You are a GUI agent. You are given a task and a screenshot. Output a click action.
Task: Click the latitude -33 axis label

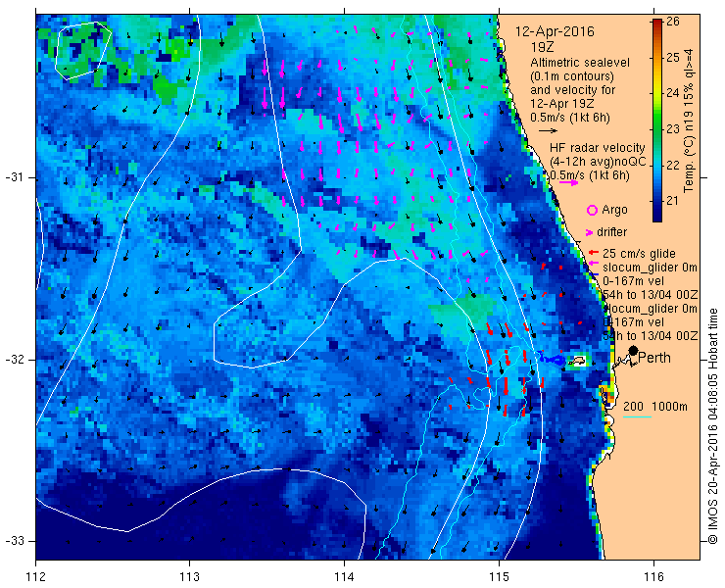(15, 541)
